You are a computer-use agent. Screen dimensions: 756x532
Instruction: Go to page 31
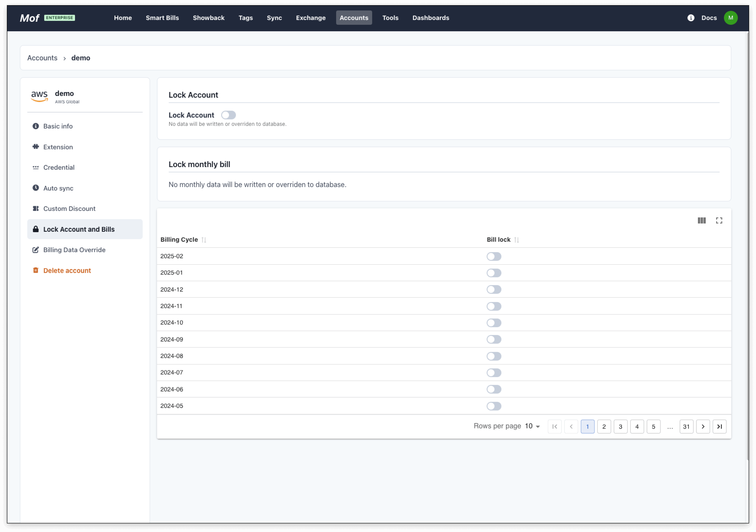[x=686, y=427]
